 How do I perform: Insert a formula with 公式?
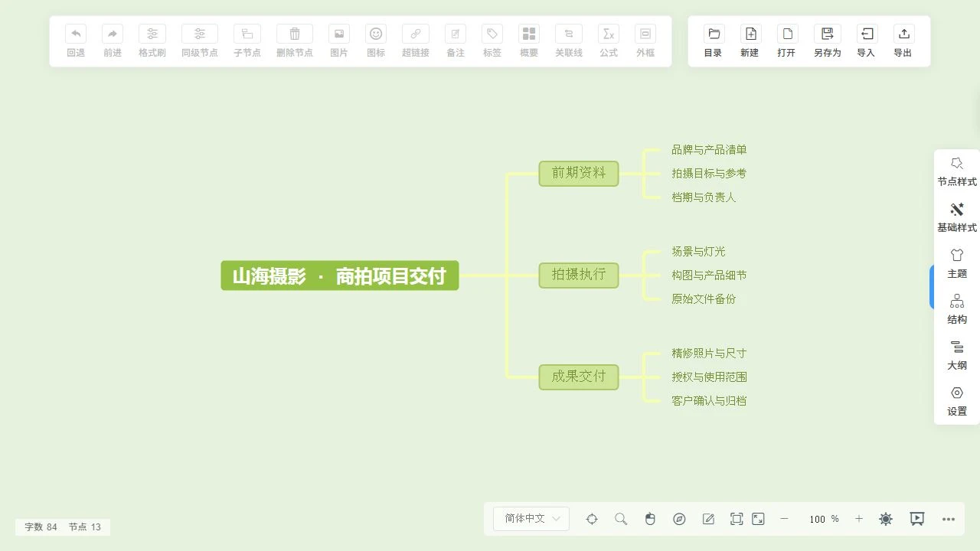click(x=609, y=41)
